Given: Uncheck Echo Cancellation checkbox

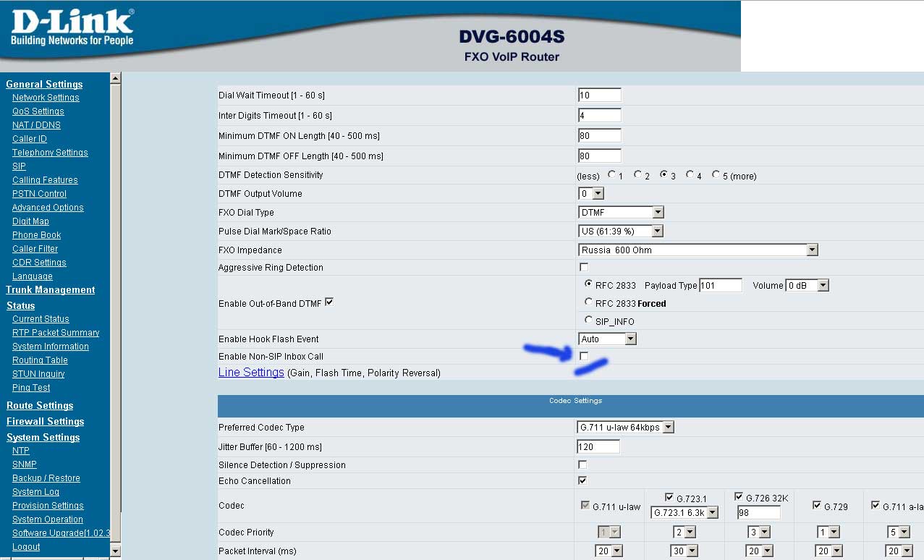Looking at the screenshot, I should click(x=582, y=480).
